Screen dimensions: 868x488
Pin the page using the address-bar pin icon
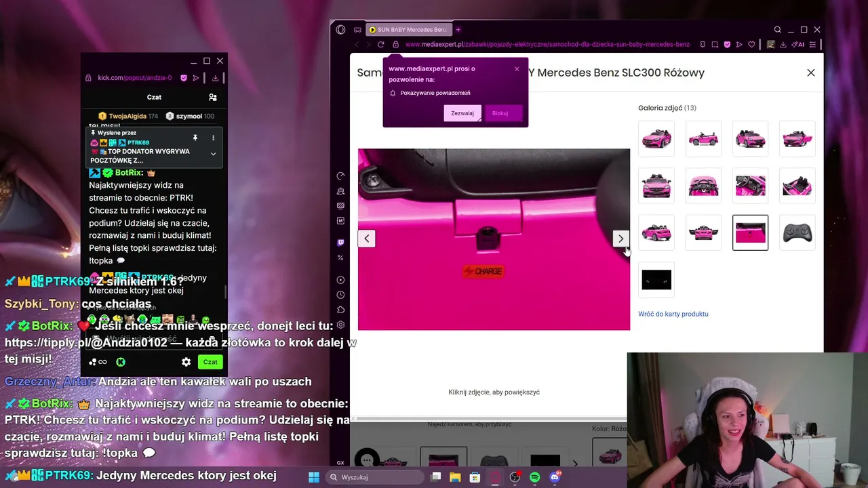point(703,45)
